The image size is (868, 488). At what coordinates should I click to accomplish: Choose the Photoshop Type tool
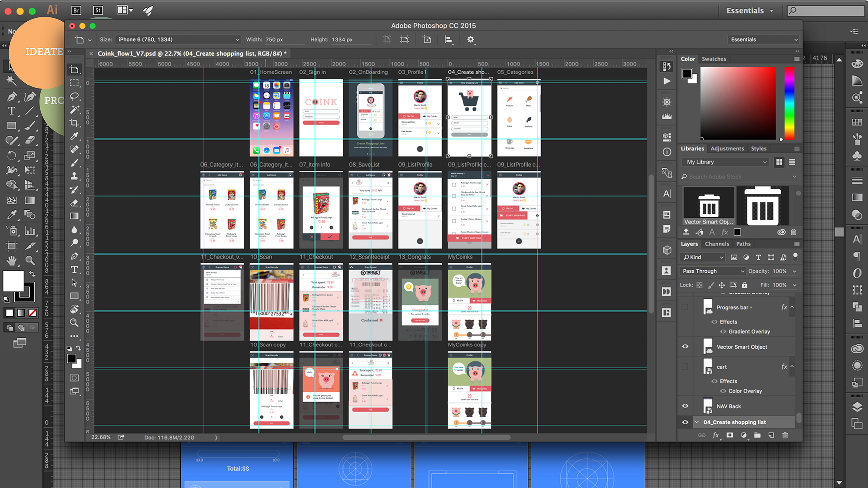75,269
